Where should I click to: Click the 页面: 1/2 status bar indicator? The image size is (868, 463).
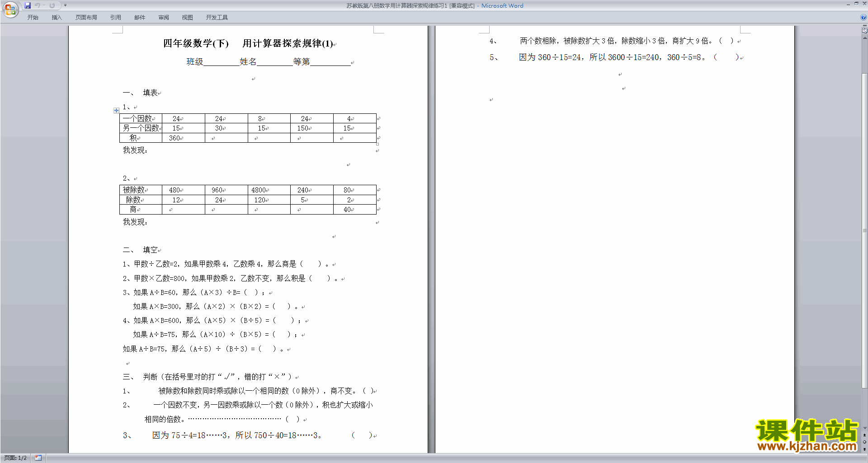tap(15, 458)
